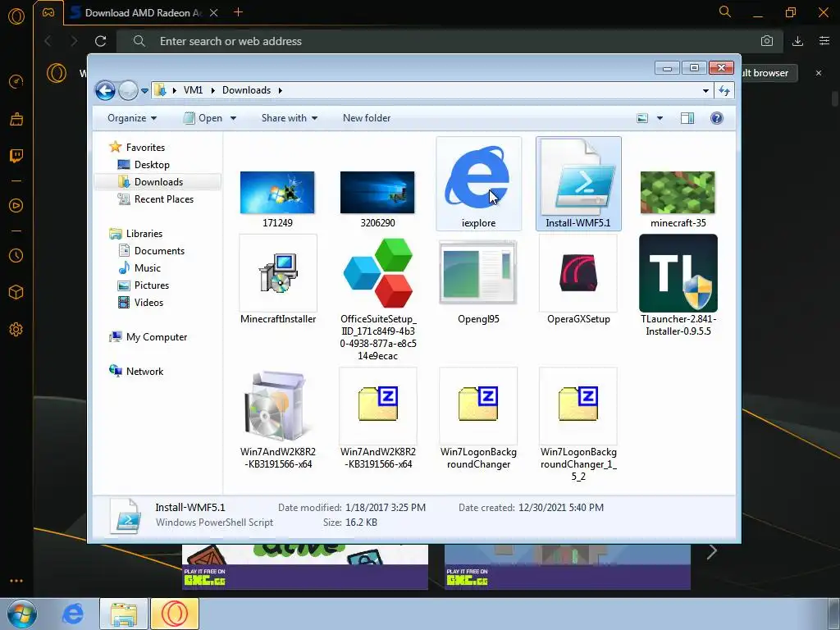
Task: Reload the page in Opera GX
Action: coord(100,41)
